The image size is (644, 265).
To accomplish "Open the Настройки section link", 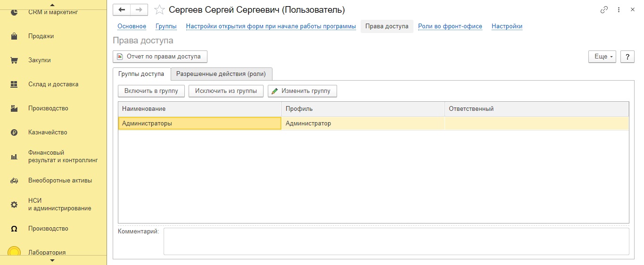I will (507, 26).
